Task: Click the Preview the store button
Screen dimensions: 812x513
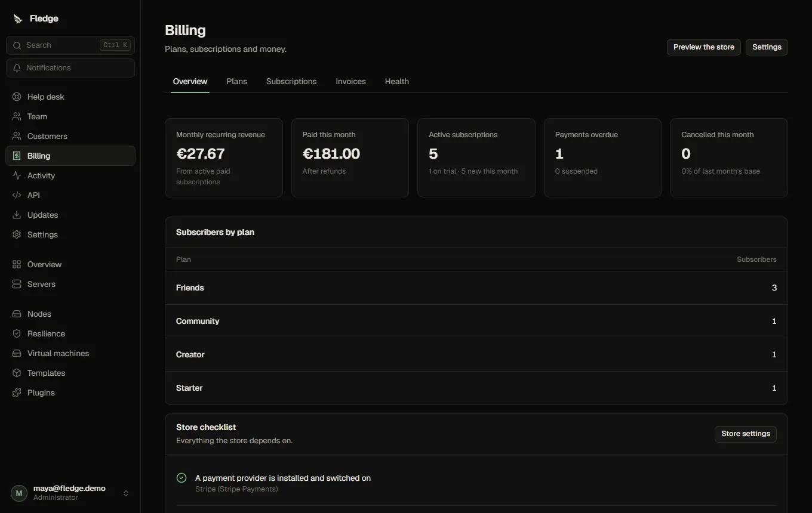Action: pos(704,47)
